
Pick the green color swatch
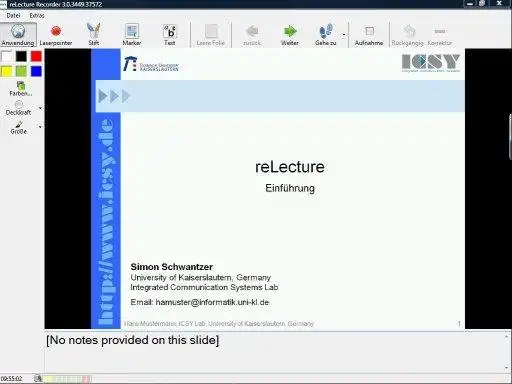click(x=21, y=71)
